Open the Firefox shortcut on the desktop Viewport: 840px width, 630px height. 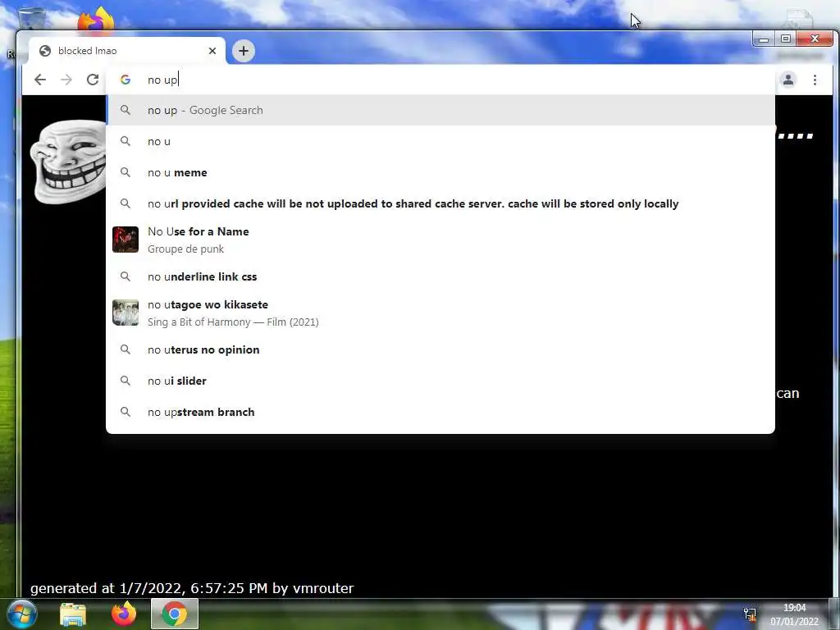pyautogui.click(x=96, y=21)
